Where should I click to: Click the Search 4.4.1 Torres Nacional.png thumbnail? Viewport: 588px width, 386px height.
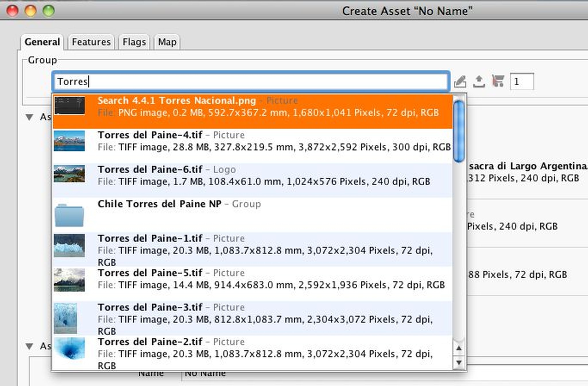click(69, 106)
